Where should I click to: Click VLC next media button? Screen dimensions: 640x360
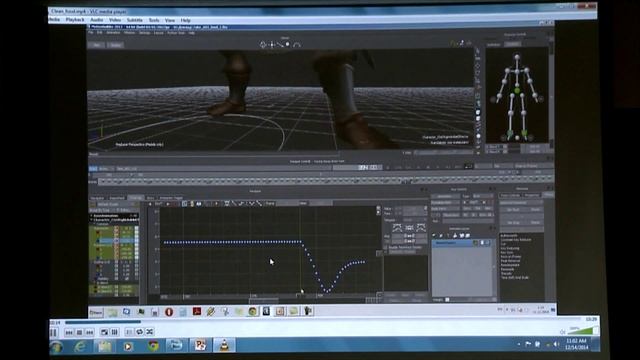click(x=90, y=332)
